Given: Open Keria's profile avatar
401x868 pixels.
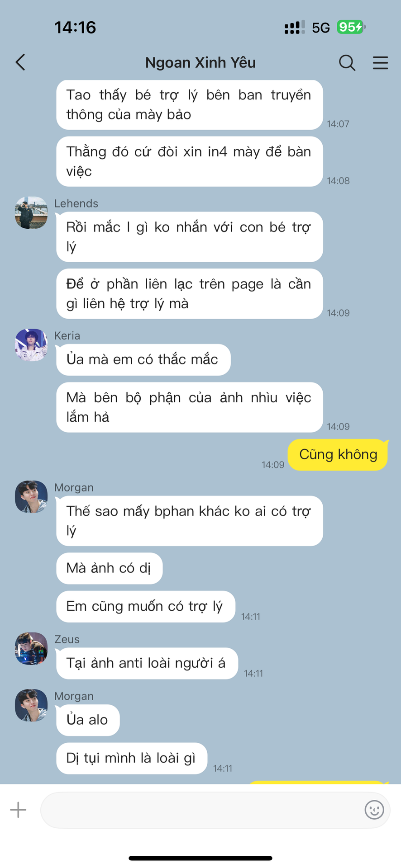Looking at the screenshot, I should (31, 345).
